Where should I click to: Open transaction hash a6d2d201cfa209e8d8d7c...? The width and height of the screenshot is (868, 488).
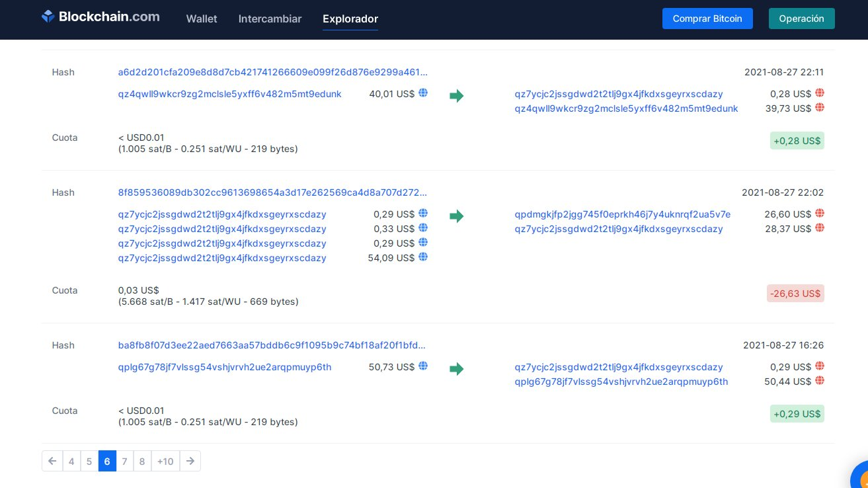click(x=273, y=72)
